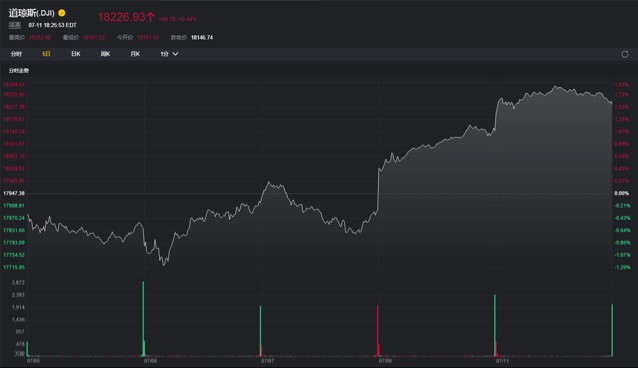Image resolution: width=638 pixels, height=368 pixels.
Task: Open the 周K weekly candlestick tab
Action: pos(105,54)
